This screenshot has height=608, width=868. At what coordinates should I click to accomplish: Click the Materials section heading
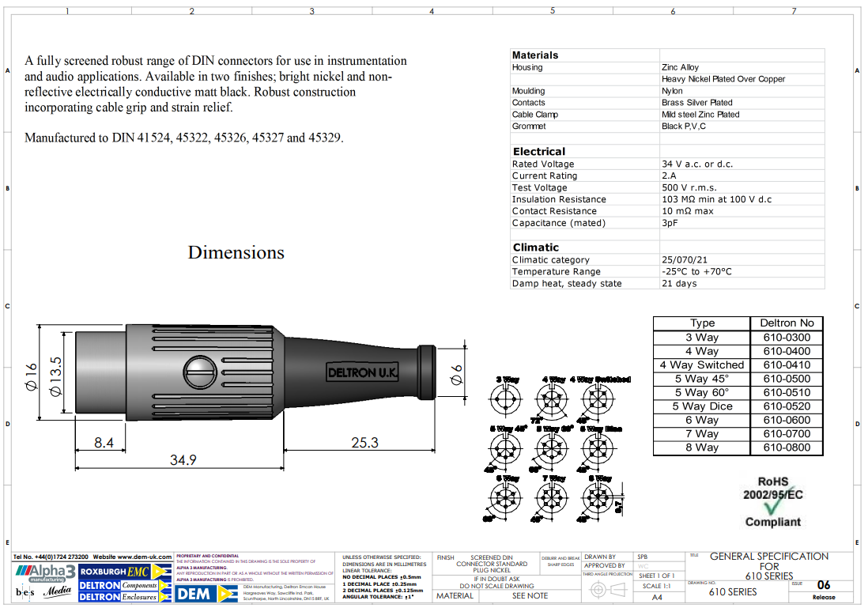[535, 55]
